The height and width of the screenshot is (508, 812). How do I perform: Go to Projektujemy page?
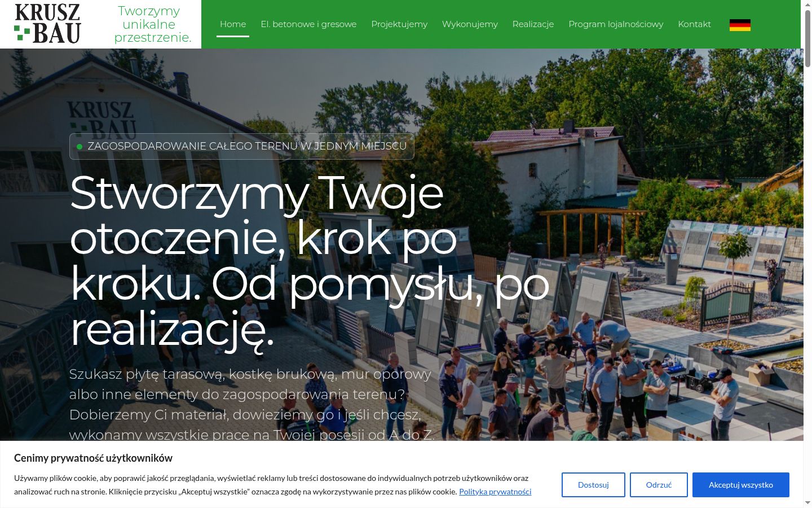tap(399, 24)
